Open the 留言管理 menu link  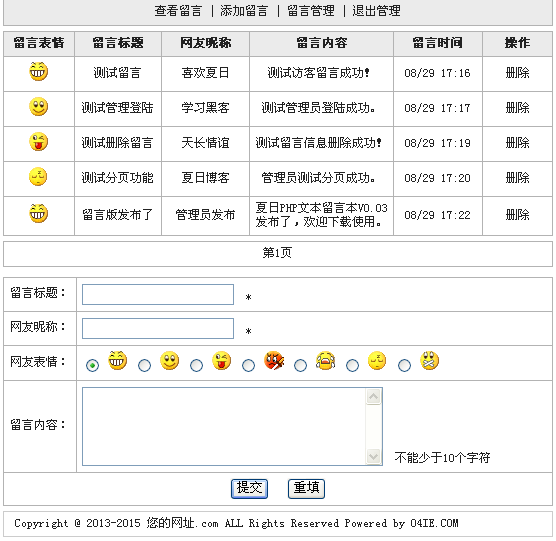pos(311,11)
